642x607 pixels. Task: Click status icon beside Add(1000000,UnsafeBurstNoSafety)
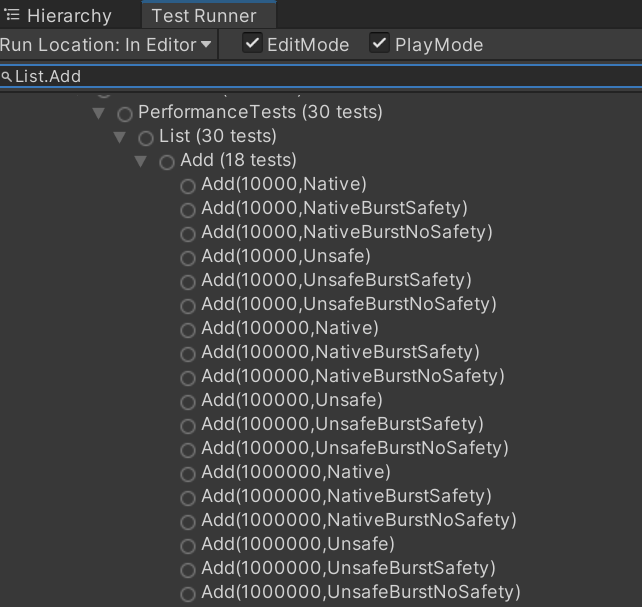click(187, 593)
